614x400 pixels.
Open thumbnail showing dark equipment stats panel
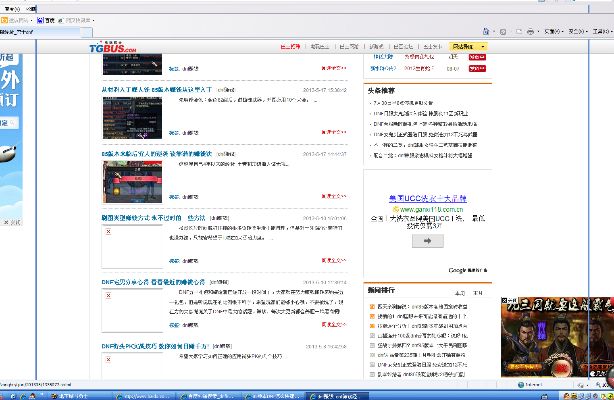[x=132, y=118]
